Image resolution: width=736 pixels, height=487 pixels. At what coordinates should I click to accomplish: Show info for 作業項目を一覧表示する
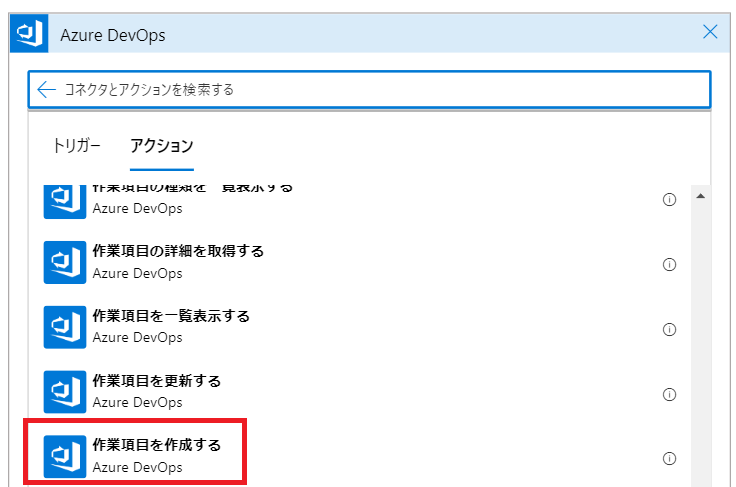tap(669, 329)
